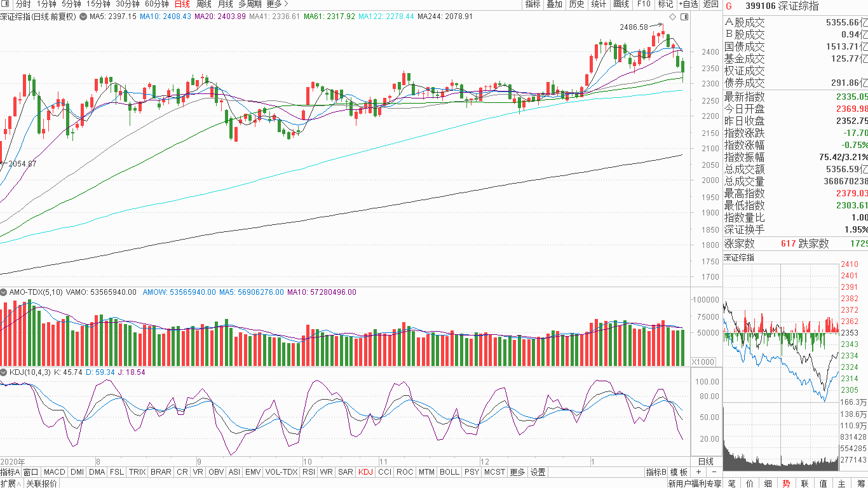Switch indicator to DMA
This screenshot has width=868, height=488.
coord(97,472)
